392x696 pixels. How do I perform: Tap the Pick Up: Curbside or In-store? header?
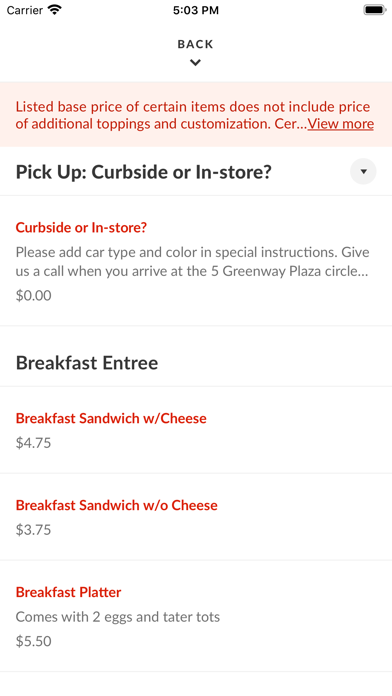[x=143, y=172]
